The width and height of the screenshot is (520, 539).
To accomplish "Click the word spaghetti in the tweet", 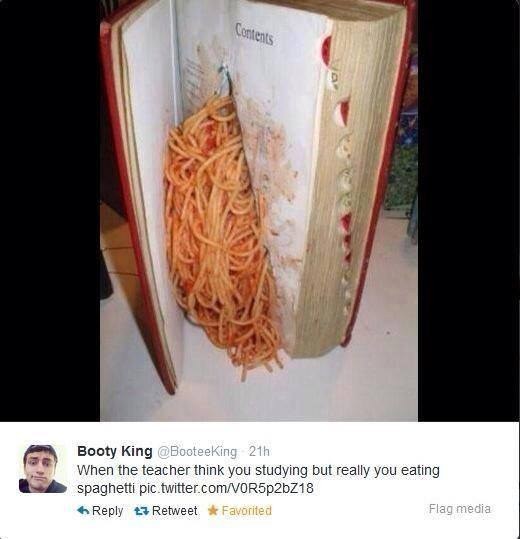I will coord(106,489).
